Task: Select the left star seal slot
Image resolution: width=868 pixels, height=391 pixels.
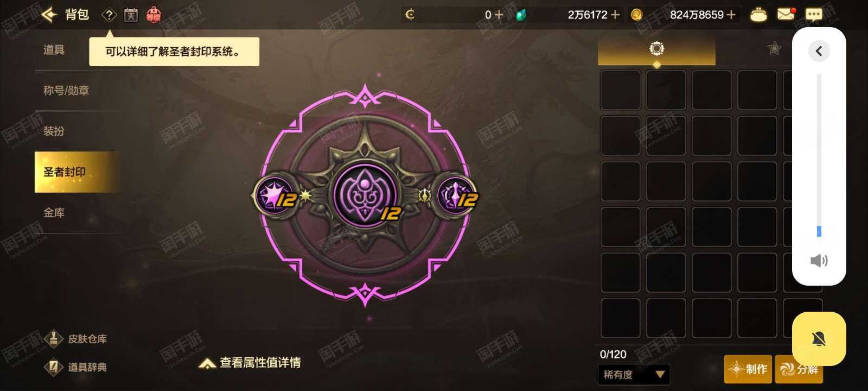Action: point(274,195)
